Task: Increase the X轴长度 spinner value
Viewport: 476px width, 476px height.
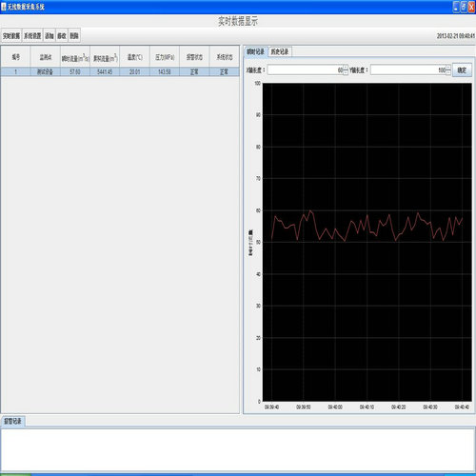Action: [346, 68]
